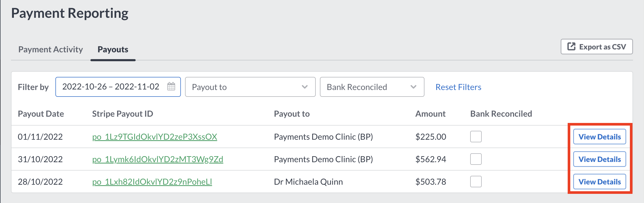View Details for the 28/10/2022 payout
The width and height of the screenshot is (644, 203).
(x=600, y=182)
